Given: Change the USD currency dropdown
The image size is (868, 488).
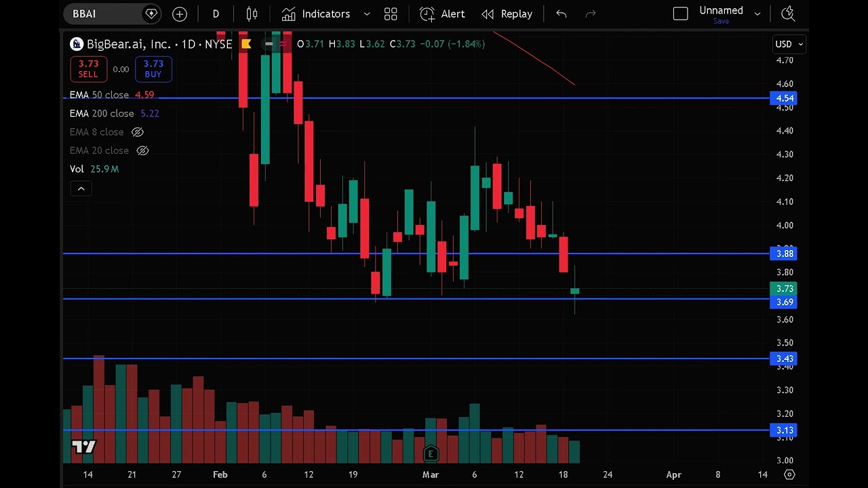Looking at the screenshot, I should (790, 44).
